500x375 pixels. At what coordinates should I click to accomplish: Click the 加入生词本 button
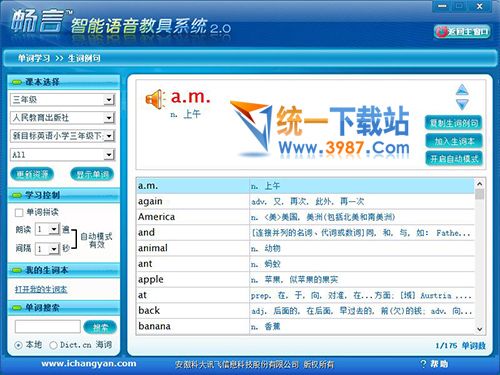pos(454,141)
